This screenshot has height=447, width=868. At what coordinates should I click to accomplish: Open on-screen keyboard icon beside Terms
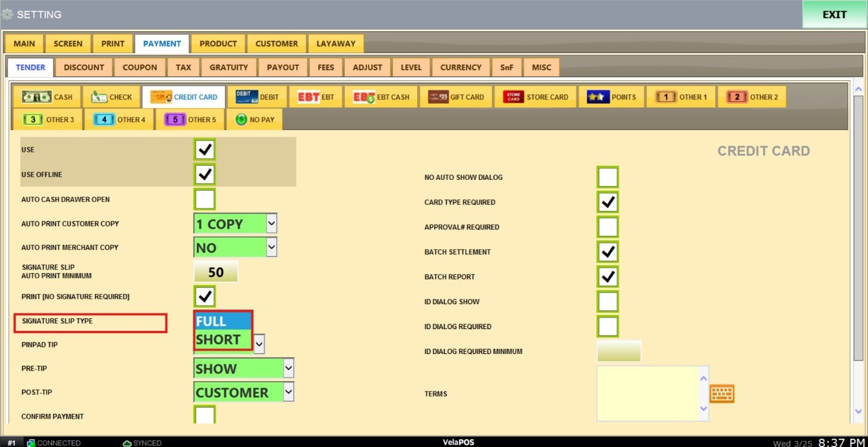[722, 394]
